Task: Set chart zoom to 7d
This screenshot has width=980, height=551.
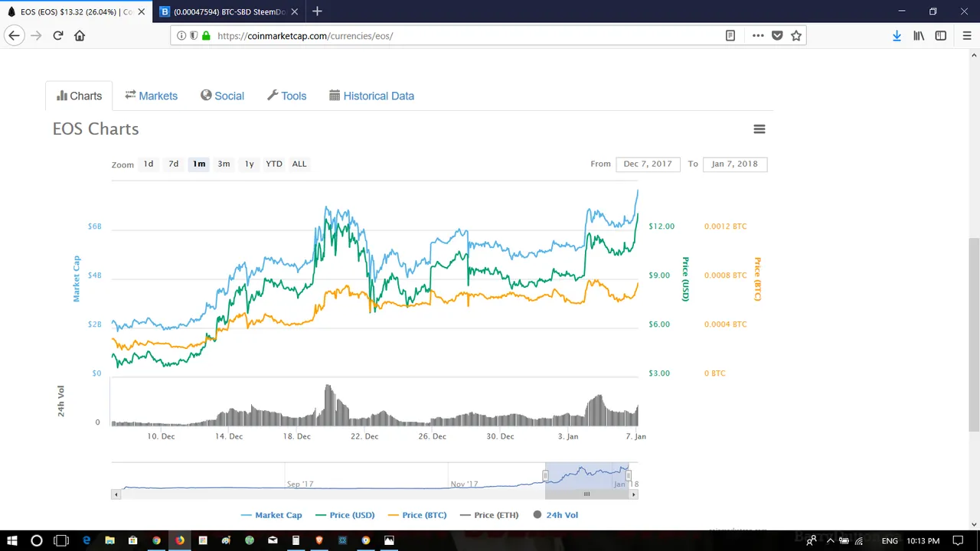Action: 174,164
